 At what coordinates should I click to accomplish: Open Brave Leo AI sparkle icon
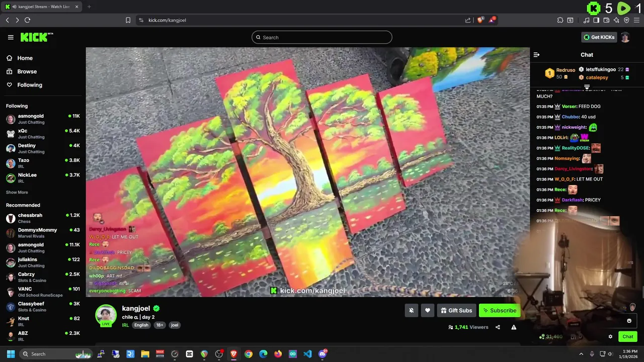click(x=616, y=20)
